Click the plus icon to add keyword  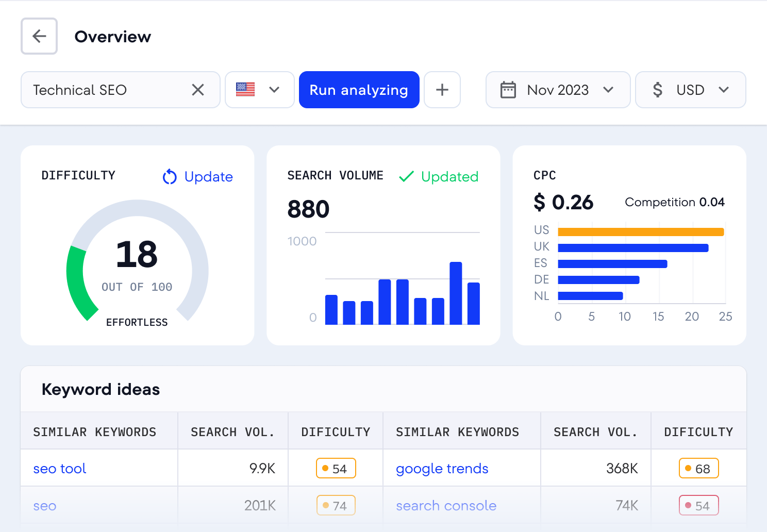coord(442,90)
